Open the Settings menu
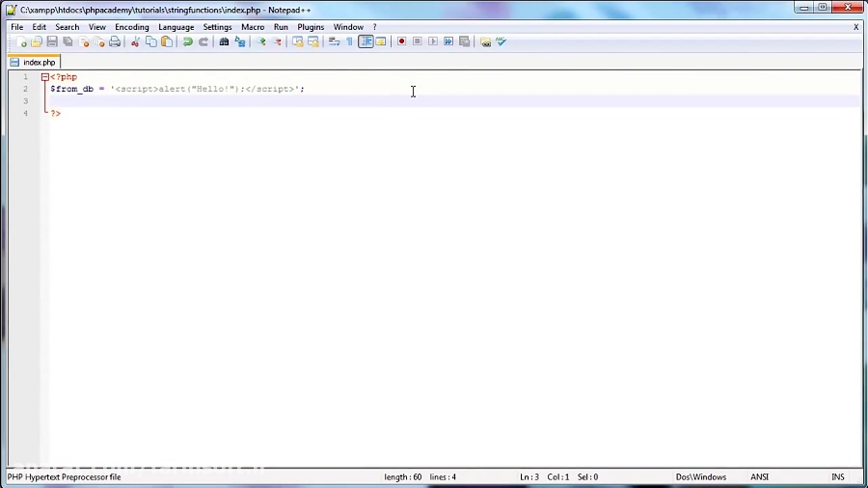Image resolution: width=868 pixels, height=488 pixels. pyautogui.click(x=217, y=27)
